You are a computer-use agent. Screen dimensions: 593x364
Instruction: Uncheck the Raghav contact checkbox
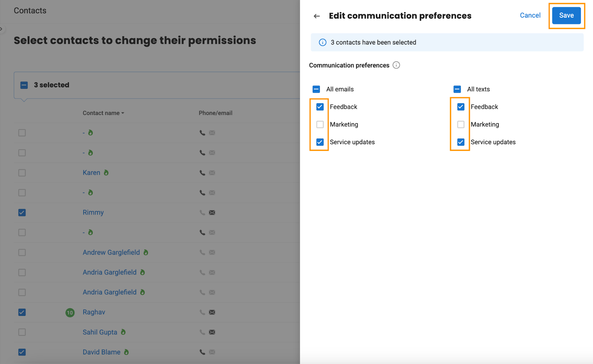click(22, 312)
